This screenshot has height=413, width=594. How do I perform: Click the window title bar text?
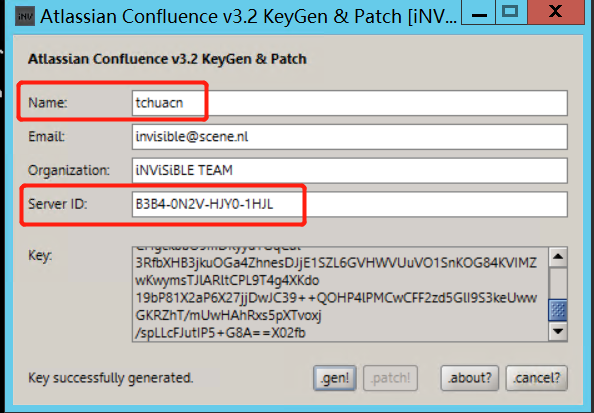[249, 17]
